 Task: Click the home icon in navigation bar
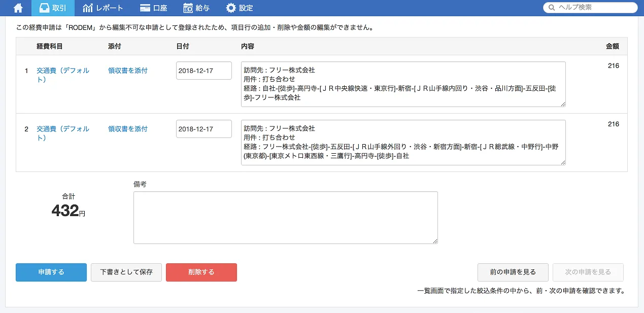[18, 8]
